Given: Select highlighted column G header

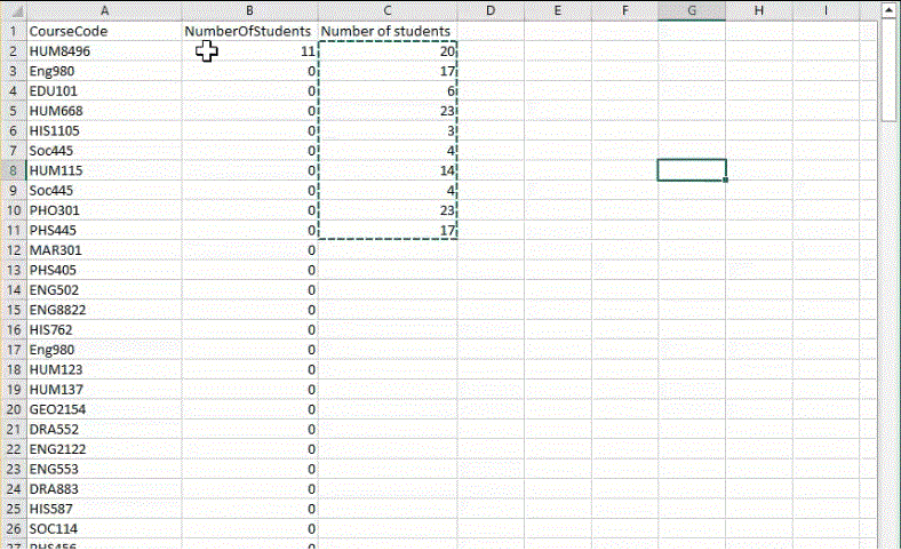Looking at the screenshot, I should [x=692, y=10].
